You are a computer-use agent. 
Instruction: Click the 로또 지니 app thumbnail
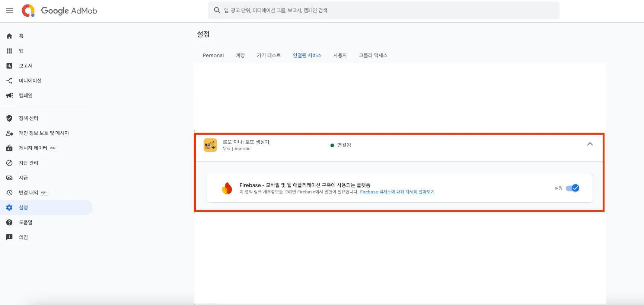coord(210,145)
